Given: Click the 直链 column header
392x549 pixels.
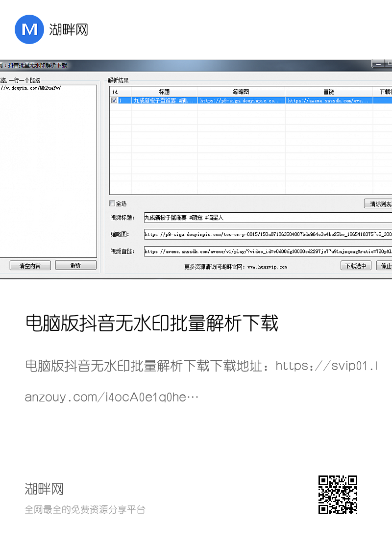Looking at the screenshot, I should coord(329,92).
